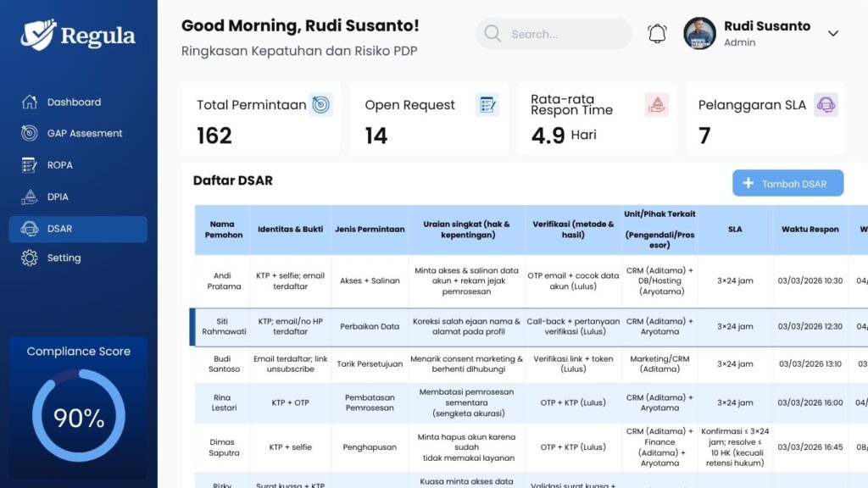The image size is (868, 488).
Task: Click the Compliance Score progress ring
Action: (x=77, y=418)
